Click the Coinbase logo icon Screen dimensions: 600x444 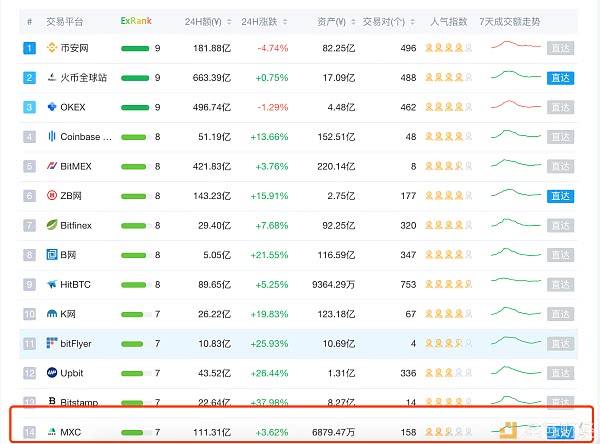tap(52, 137)
